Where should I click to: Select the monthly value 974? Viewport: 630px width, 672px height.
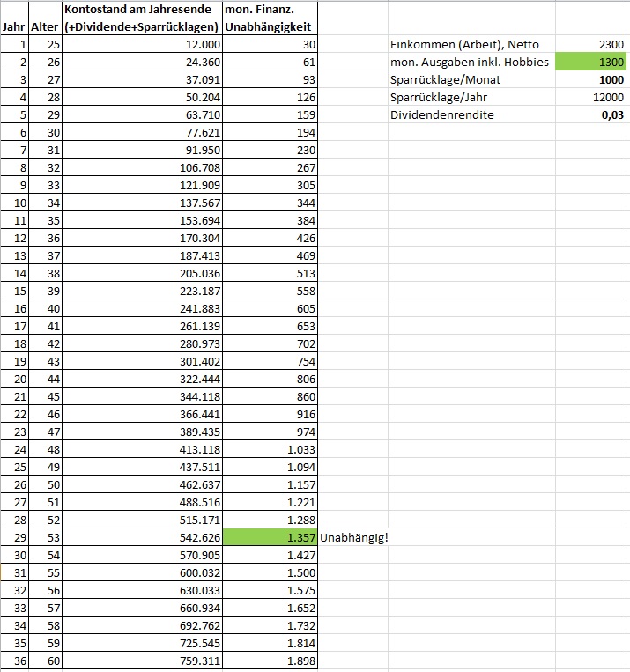tap(270, 432)
